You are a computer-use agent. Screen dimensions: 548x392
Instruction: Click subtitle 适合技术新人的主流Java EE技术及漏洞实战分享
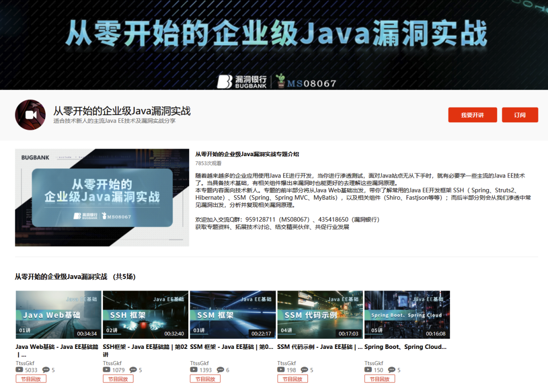(x=114, y=121)
